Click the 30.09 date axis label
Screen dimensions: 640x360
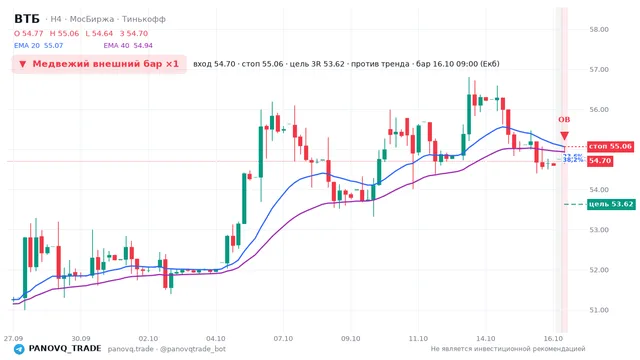[x=81, y=339]
